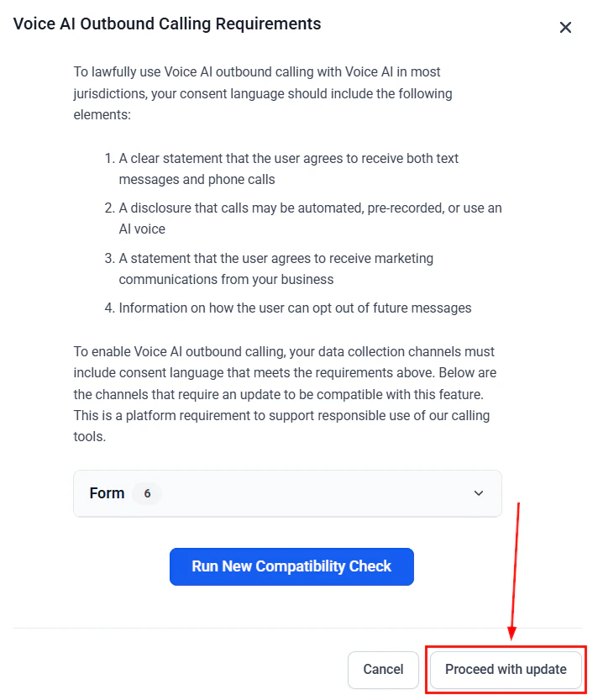598x700 pixels.
Task: Select the Form label in the channel row
Action: [107, 493]
